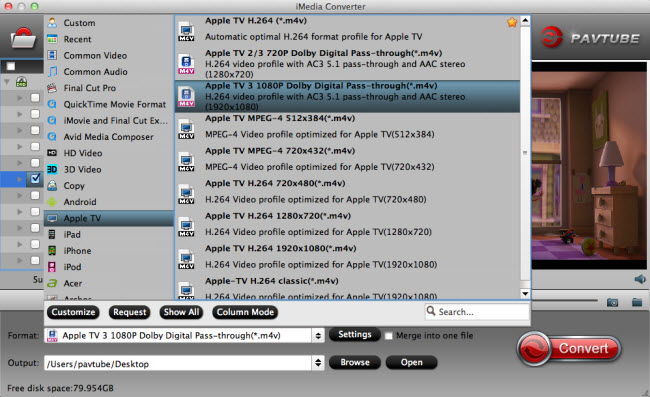The image size is (650, 397).
Task: Click the profile list scroll down arrow
Action: [525, 294]
